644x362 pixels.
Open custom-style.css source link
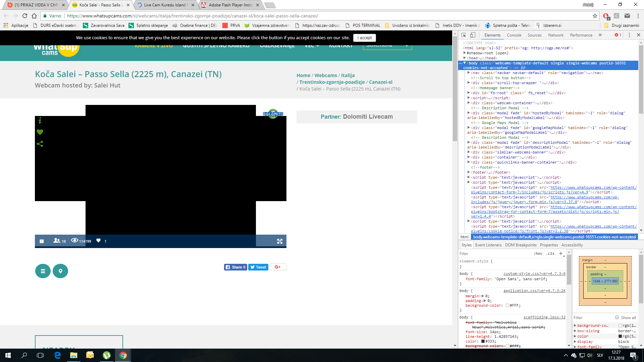pos(534,274)
